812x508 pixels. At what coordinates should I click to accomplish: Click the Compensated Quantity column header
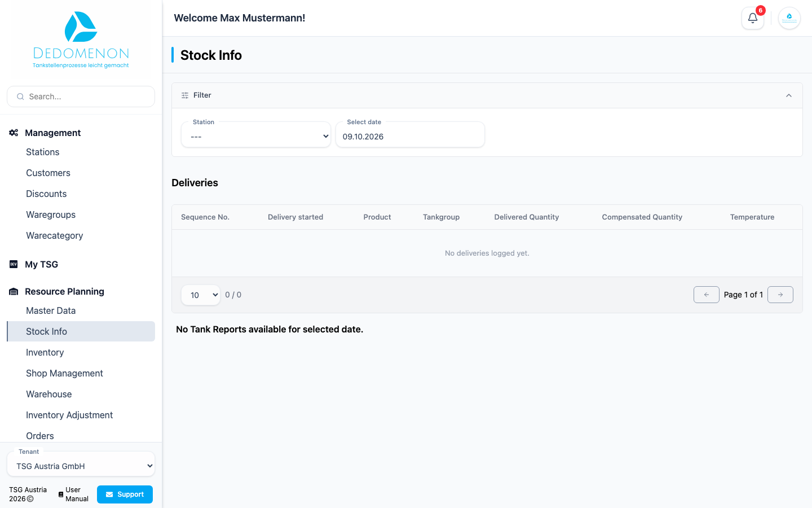pyautogui.click(x=642, y=217)
